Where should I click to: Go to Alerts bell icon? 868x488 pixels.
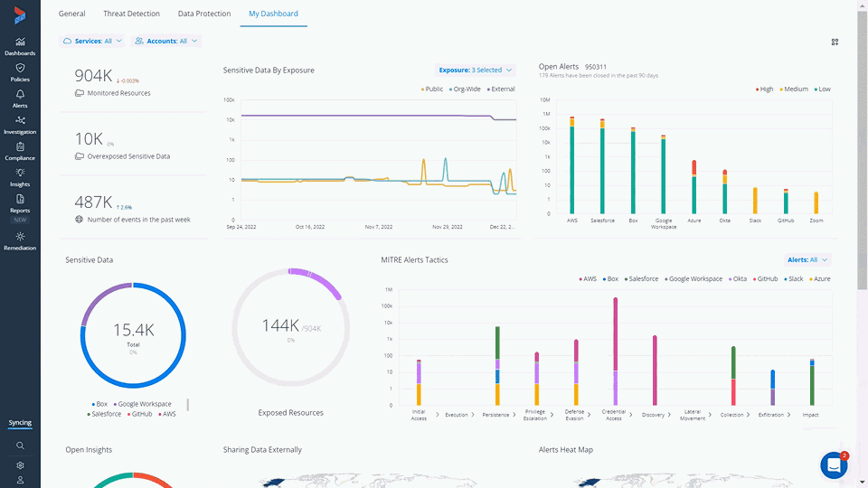pyautogui.click(x=20, y=99)
